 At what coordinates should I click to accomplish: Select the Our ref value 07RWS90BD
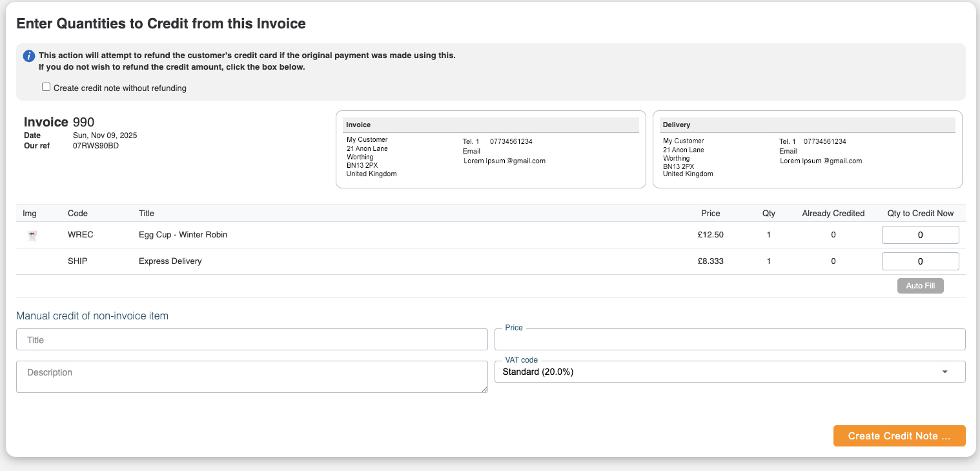click(96, 146)
